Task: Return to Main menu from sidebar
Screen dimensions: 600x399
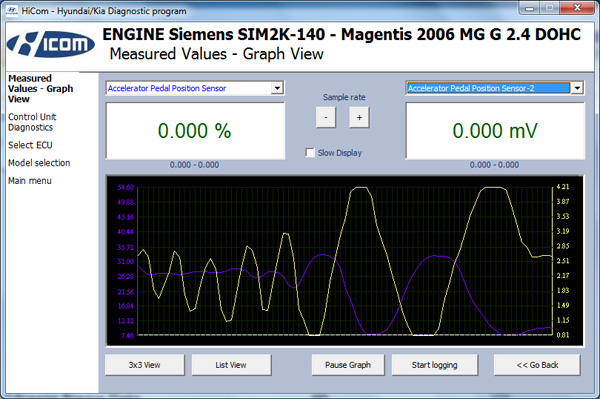Action: (x=30, y=181)
